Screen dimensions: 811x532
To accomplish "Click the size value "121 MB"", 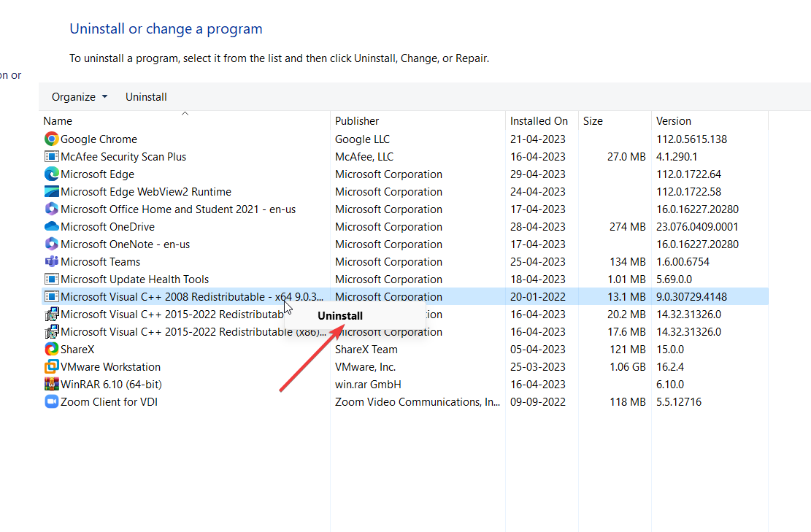I will click(627, 350).
